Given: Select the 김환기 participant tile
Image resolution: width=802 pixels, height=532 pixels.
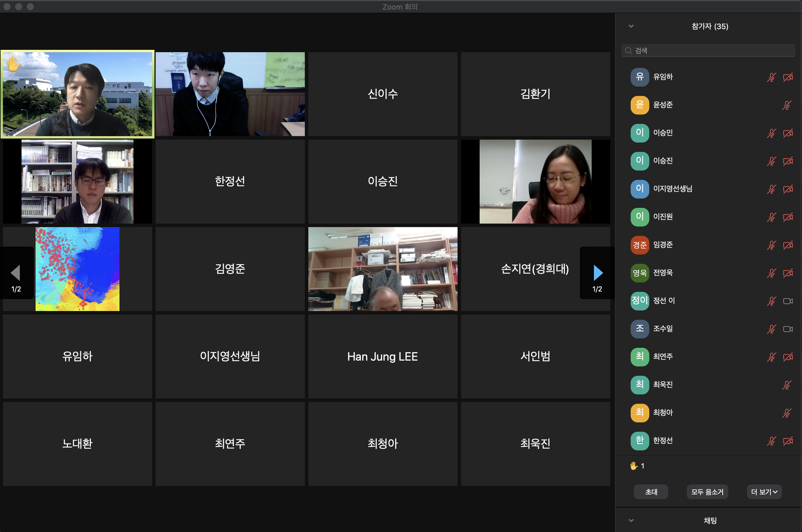Looking at the screenshot, I should click(x=535, y=94).
